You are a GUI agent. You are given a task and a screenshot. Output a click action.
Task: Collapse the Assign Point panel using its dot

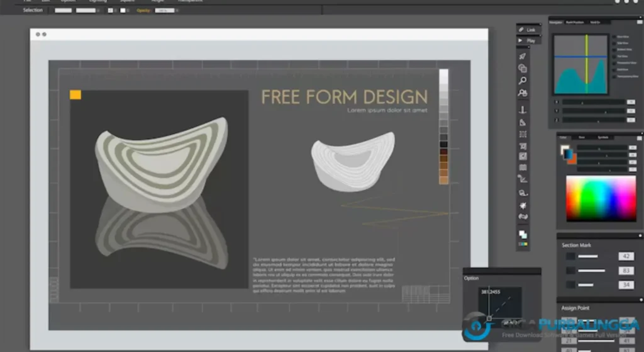tap(640, 300)
